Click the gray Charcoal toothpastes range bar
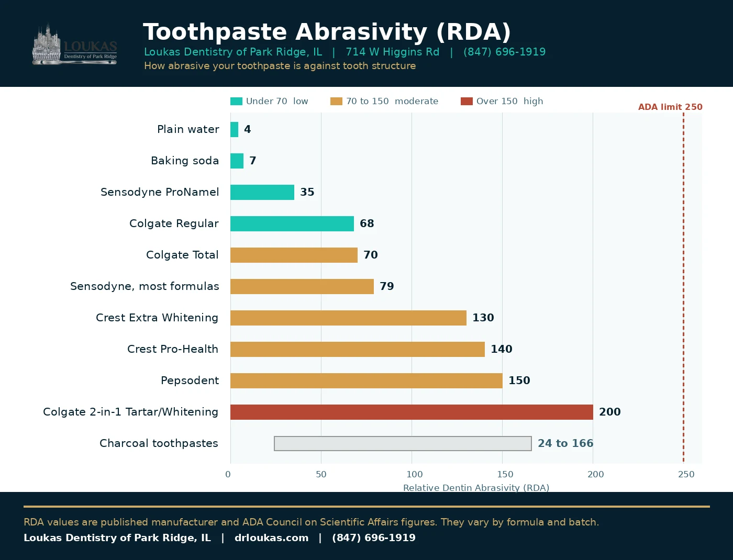 click(x=403, y=443)
